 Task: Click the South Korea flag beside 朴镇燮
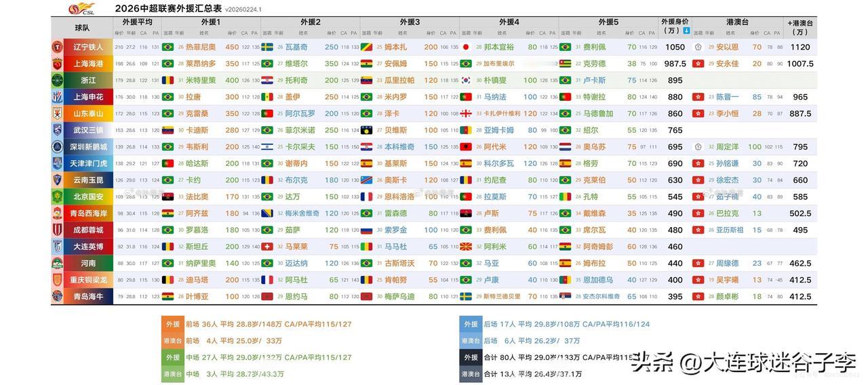tap(466, 80)
